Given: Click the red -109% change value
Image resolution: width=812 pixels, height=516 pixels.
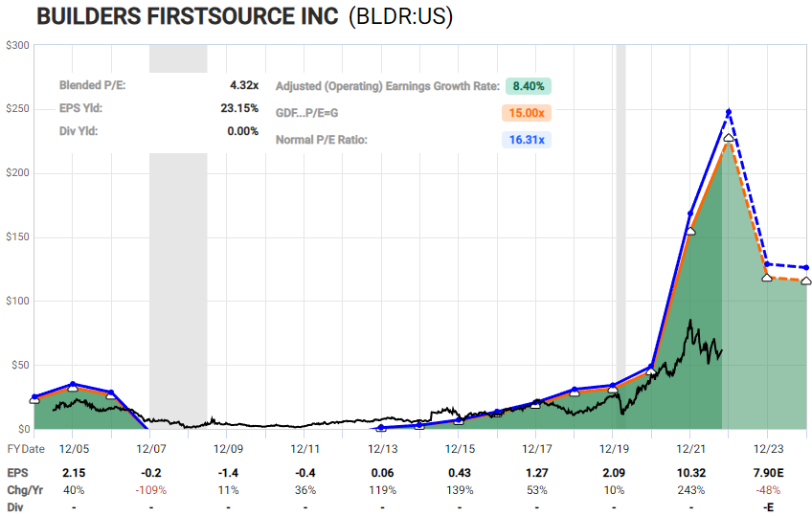Looking at the screenshot, I should tap(151, 490).
